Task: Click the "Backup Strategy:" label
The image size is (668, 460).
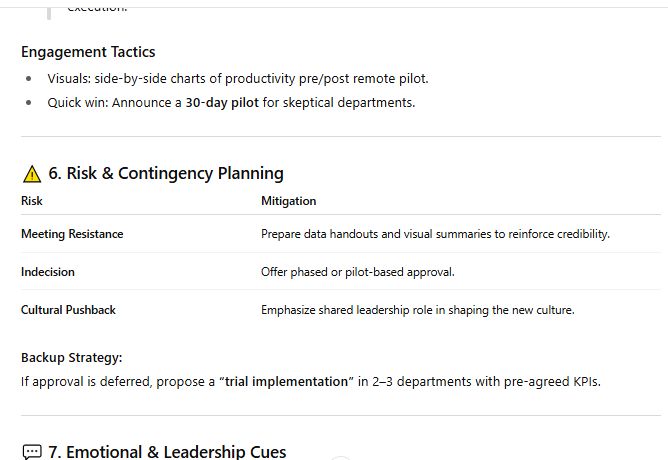Action: point(72,358)
